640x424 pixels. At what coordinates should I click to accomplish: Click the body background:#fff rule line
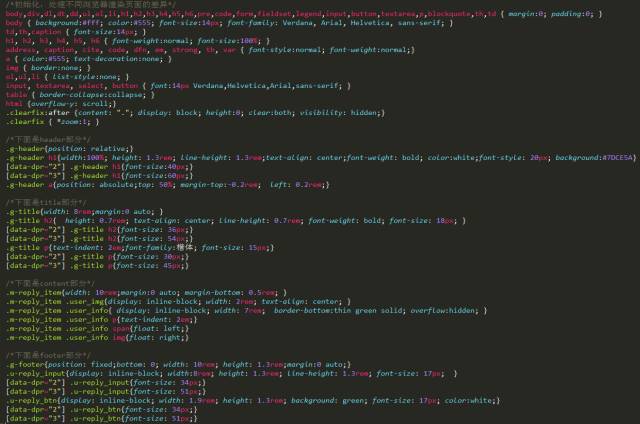(229, 23)
